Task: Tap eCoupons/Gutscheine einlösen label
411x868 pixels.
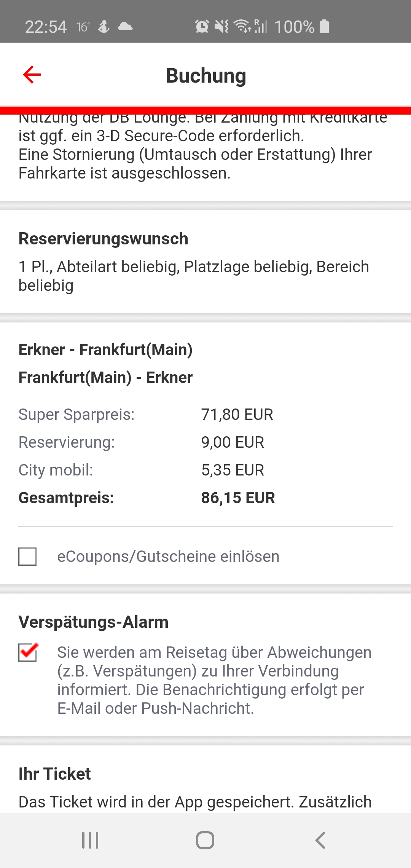Action: [168, 557]
